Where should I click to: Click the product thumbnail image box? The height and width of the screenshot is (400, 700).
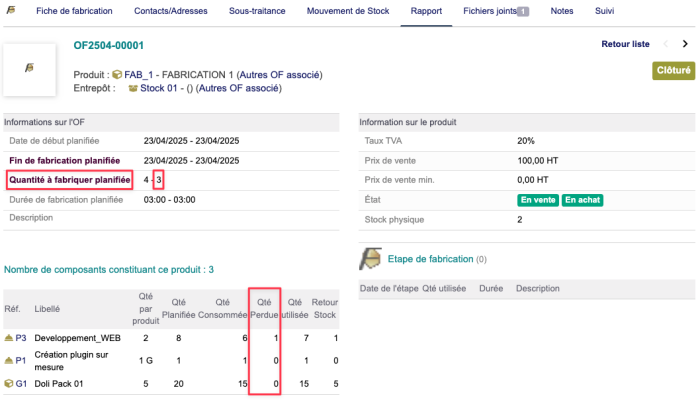[29, 69]
